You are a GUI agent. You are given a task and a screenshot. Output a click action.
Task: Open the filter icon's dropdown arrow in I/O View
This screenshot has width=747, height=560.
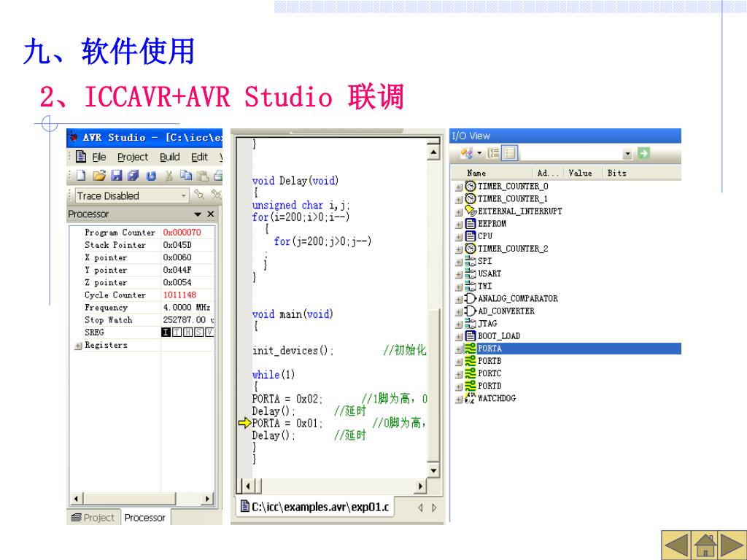pyautogui.click(x=479, y=153)
